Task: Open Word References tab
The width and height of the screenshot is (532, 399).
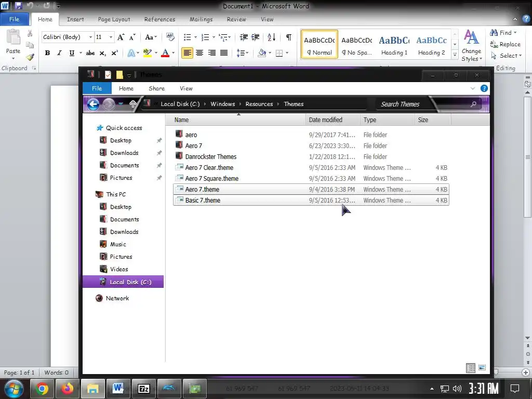Action: tap(160, 19)
